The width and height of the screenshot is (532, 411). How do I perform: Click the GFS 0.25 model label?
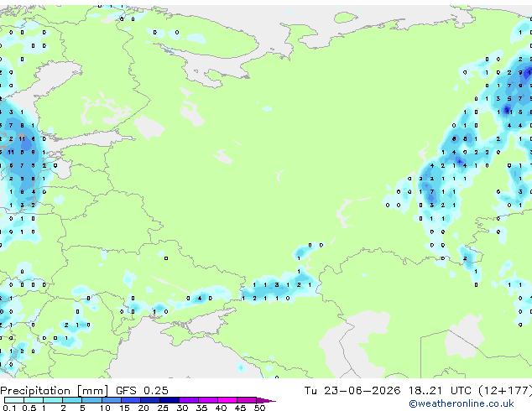point(142,391)
